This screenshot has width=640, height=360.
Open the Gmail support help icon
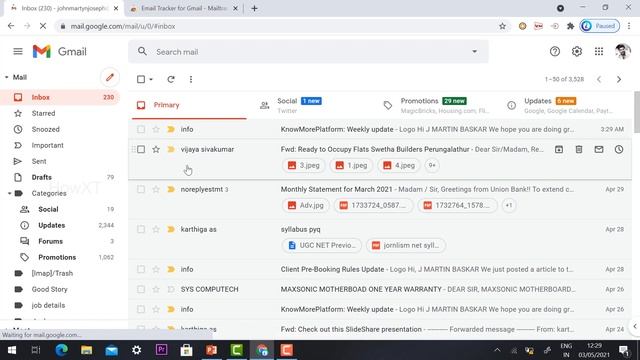(555, 51)
